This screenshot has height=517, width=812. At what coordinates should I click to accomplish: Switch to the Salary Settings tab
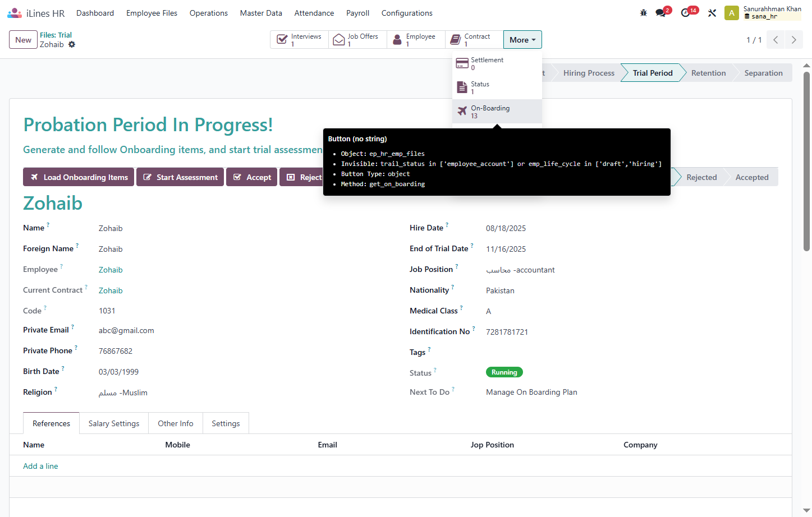tap(114, 423)
